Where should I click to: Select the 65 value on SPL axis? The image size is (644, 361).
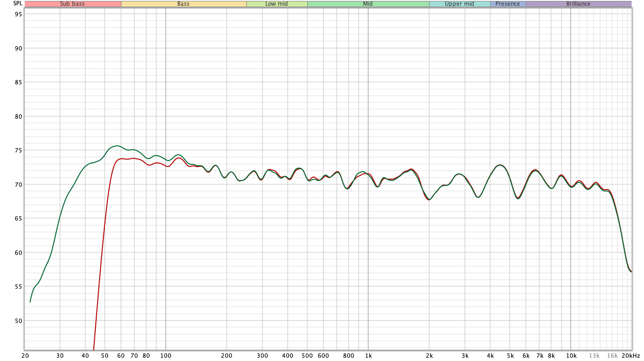click(x=18, y=218)
